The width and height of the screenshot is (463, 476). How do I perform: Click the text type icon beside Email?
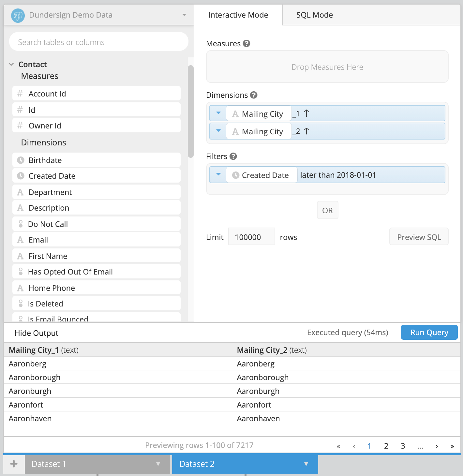(x=20, y=240)
